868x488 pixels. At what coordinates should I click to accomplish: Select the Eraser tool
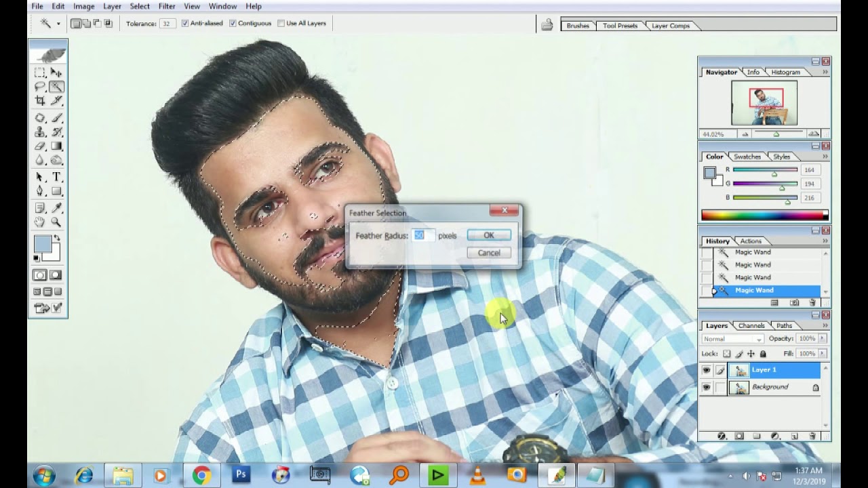click(40, 146)
